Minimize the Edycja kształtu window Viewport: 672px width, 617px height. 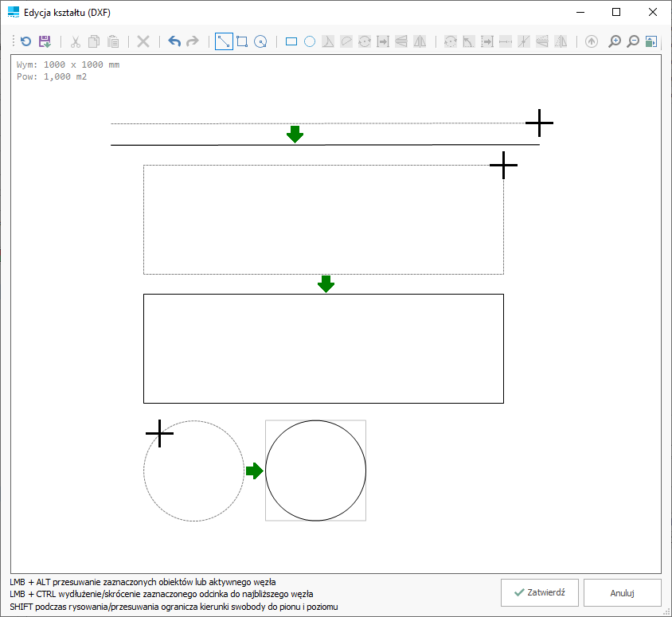pos(580,12)
